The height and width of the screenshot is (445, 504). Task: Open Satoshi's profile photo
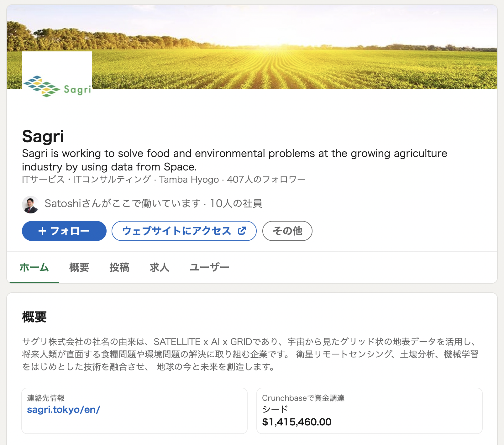tap(30, 204)
